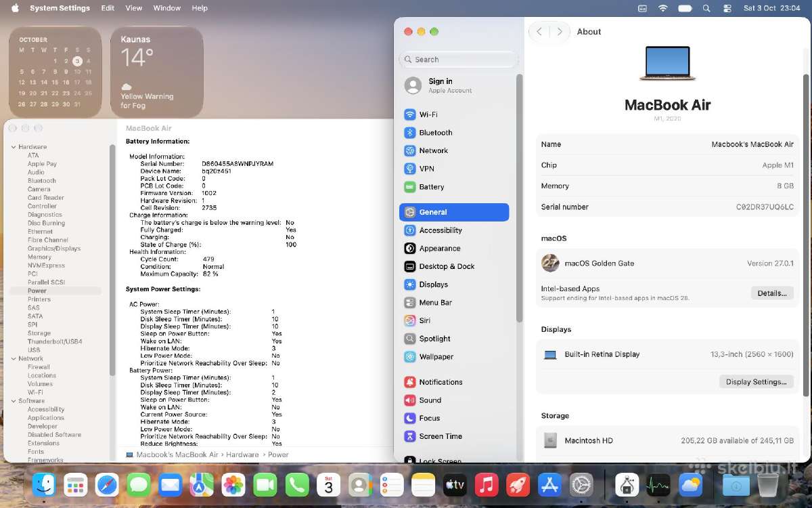The image size is (812, 508).
Task: Click the macOS Golden Gate version row
Action: (667, 263)
